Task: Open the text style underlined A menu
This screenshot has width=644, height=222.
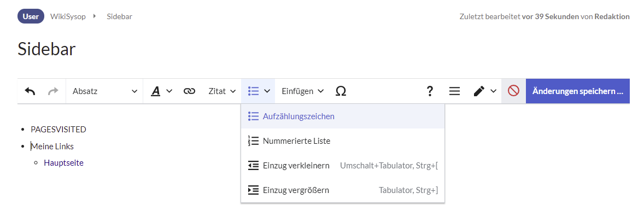Action: click(161, 91)
